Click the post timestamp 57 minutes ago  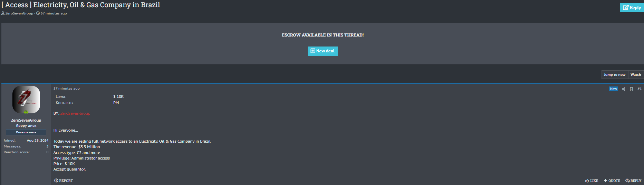(67, 89)
